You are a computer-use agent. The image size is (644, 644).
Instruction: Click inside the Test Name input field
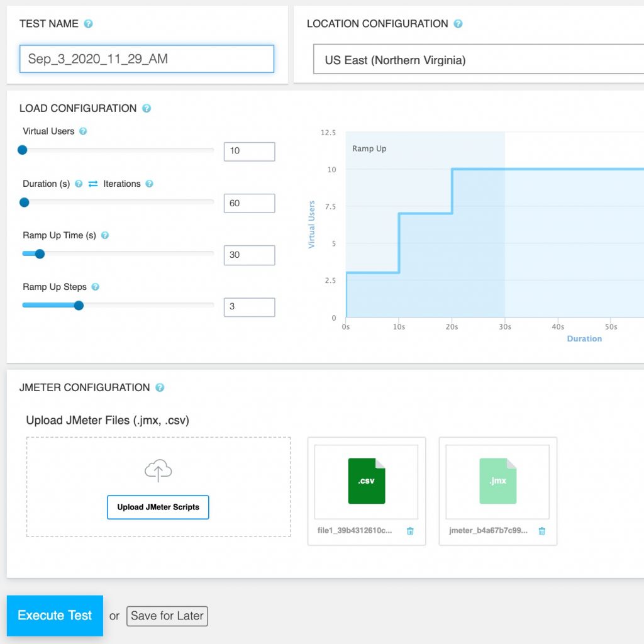[148, 58]
